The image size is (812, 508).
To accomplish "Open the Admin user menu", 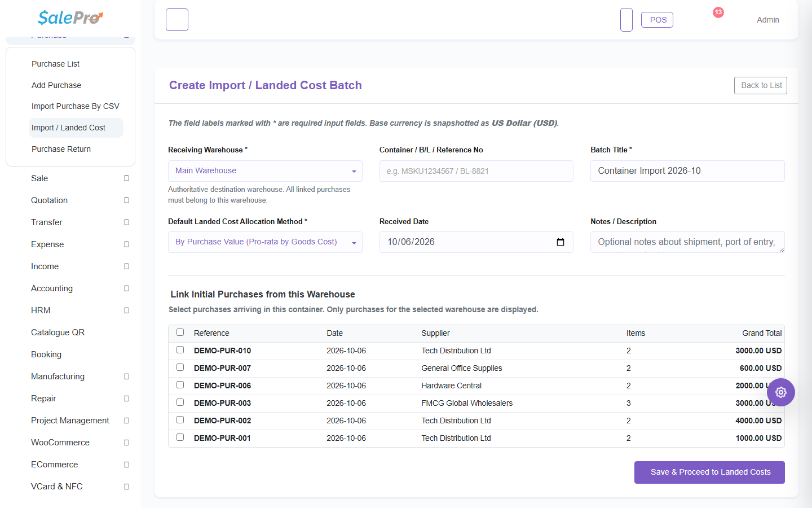I will tap(768, 20).
